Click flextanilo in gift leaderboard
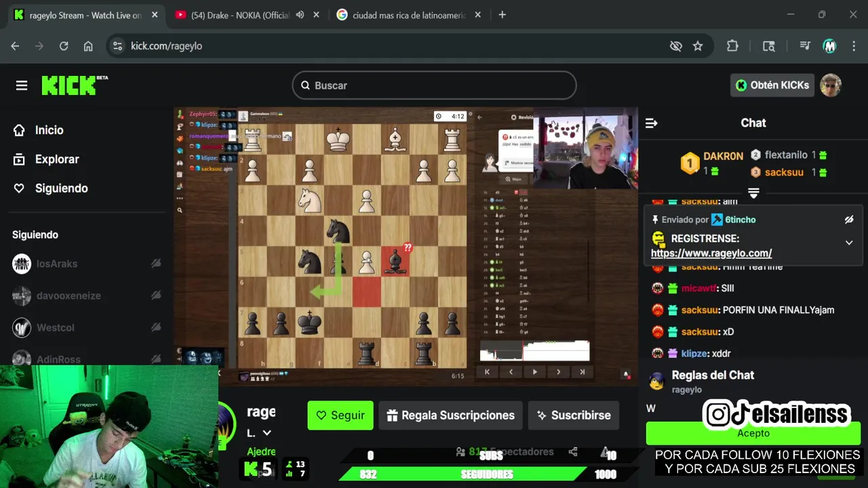Screen dimensions: 868x488 (786, 155)
